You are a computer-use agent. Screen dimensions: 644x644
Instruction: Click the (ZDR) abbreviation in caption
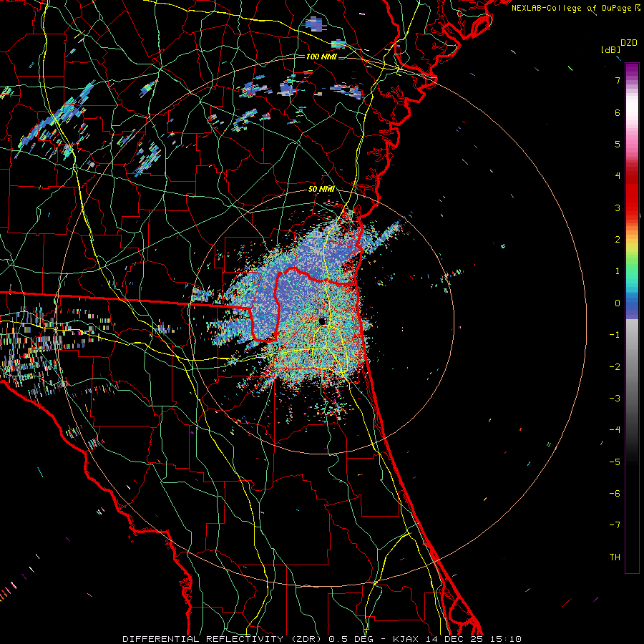pos(306,639)
